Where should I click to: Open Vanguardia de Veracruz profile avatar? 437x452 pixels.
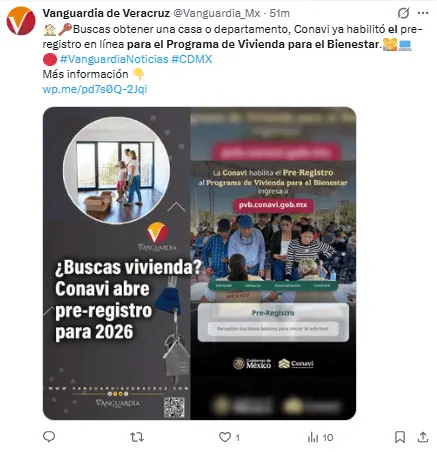pyautogui.click(x=21, y=21)
